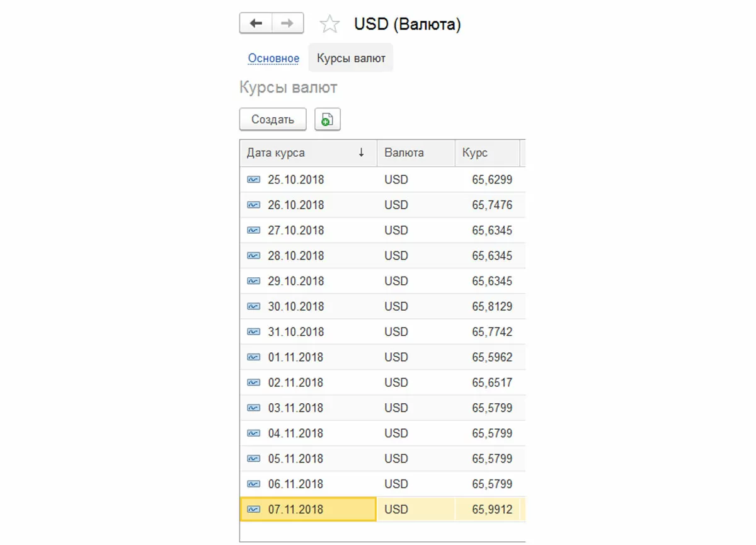The height and width of the screenshot is (545, 756).
Task: Click the record icon for 06.11.2018
Action: [253, 484]
